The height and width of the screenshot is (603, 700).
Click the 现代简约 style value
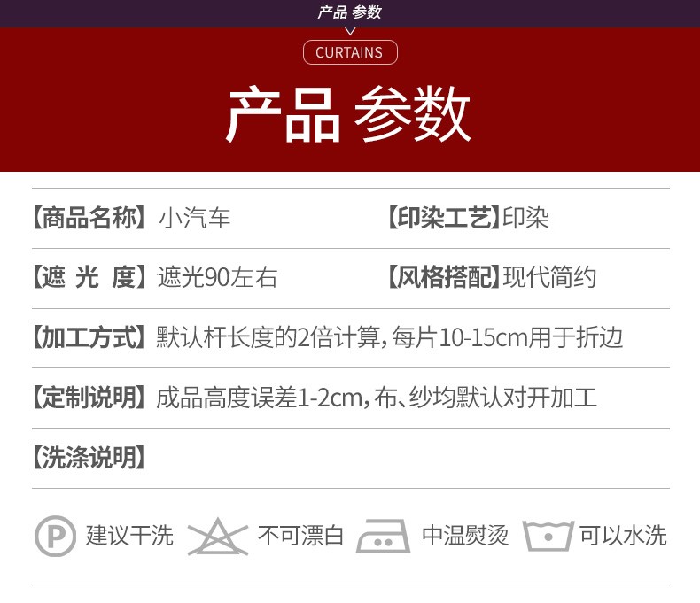549,277
